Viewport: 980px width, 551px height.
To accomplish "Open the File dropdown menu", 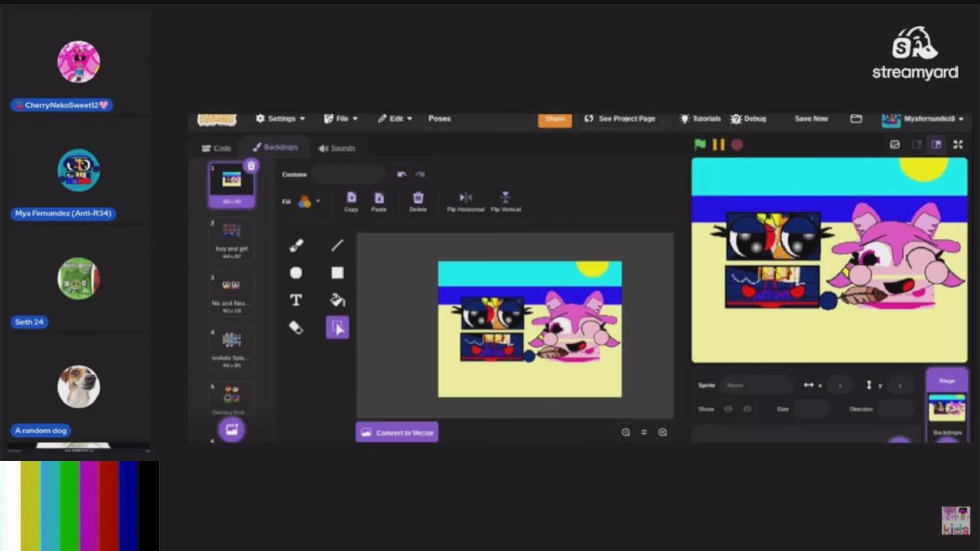I will [340, 119].
